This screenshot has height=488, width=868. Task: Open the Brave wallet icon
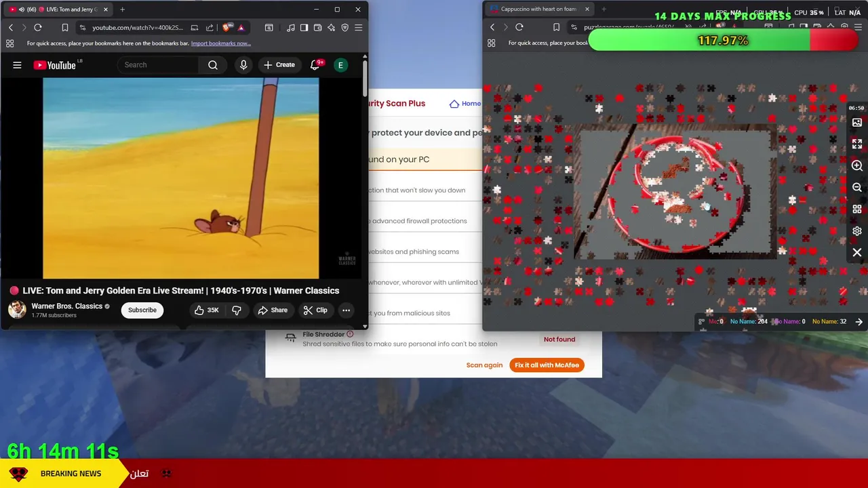click(x=318, y=28)
